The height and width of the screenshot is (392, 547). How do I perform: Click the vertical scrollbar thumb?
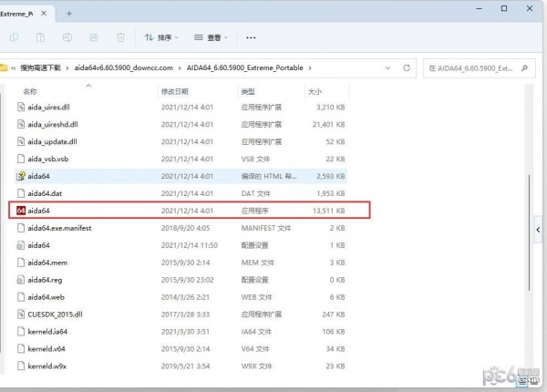coord(529,232)
